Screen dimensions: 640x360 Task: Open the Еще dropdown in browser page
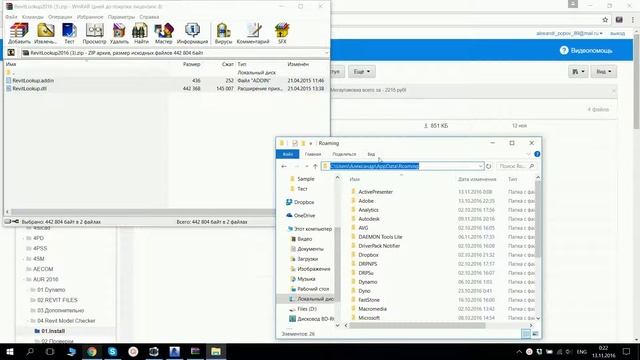(362, 71)
